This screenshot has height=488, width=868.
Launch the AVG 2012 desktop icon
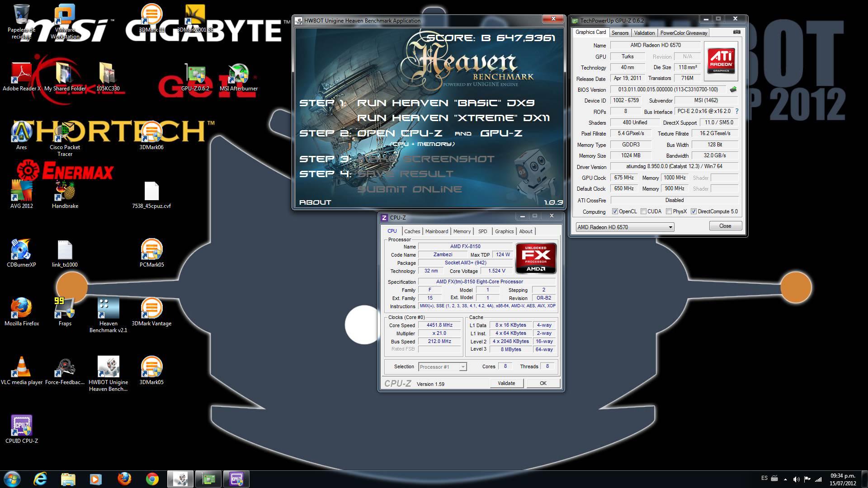coord(21,194)
